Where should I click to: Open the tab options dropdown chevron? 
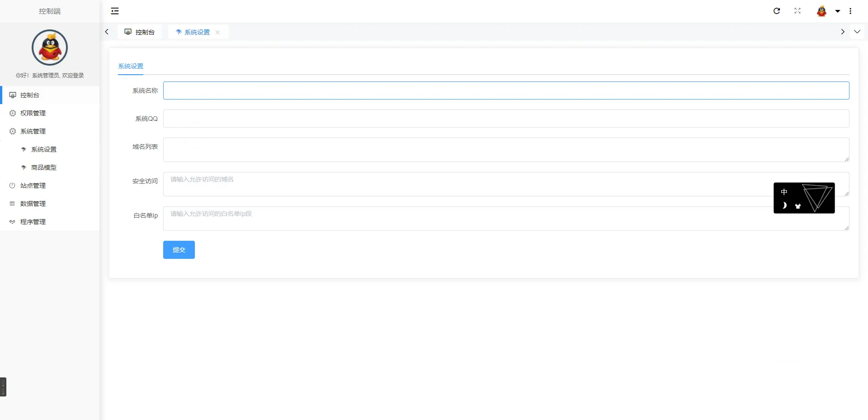click(857, 32)
